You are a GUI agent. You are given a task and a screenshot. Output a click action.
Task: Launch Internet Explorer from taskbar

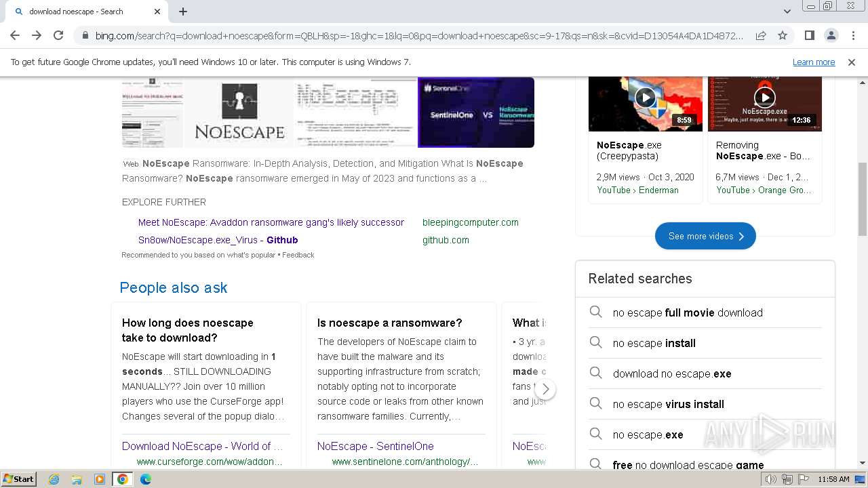pyautogui.click(x=54, y=479)
